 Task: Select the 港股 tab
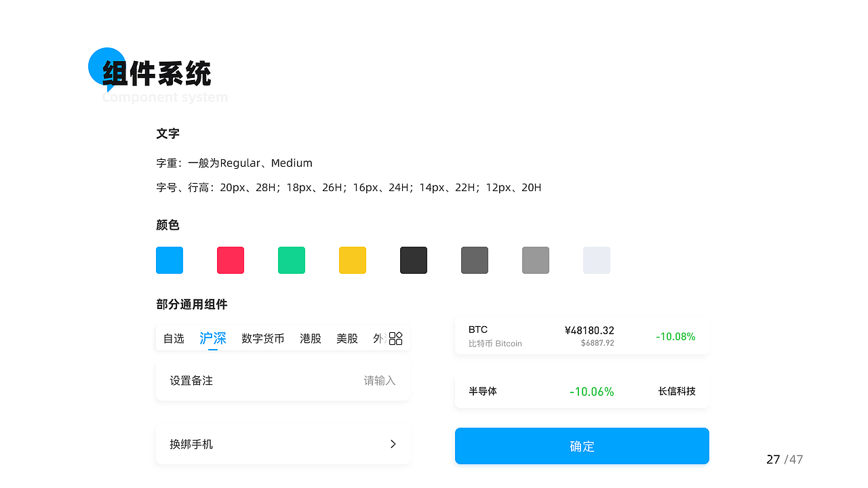click(311, 338)
